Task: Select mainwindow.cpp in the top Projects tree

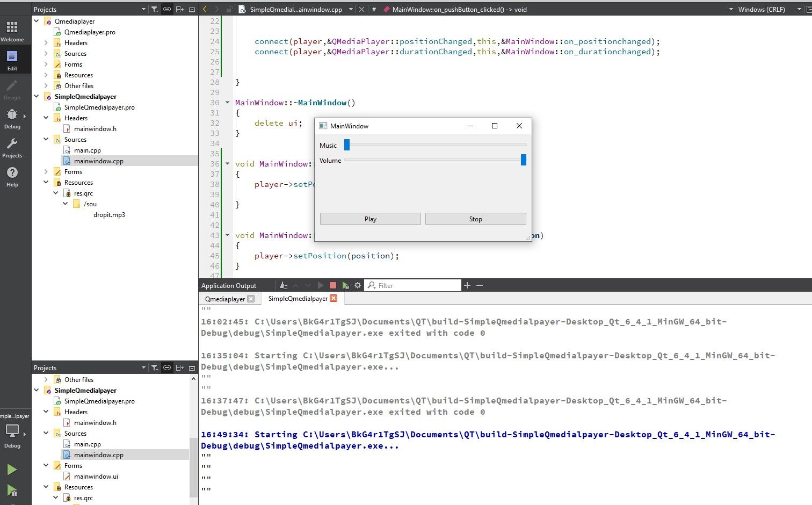Action: coord(98,161)
